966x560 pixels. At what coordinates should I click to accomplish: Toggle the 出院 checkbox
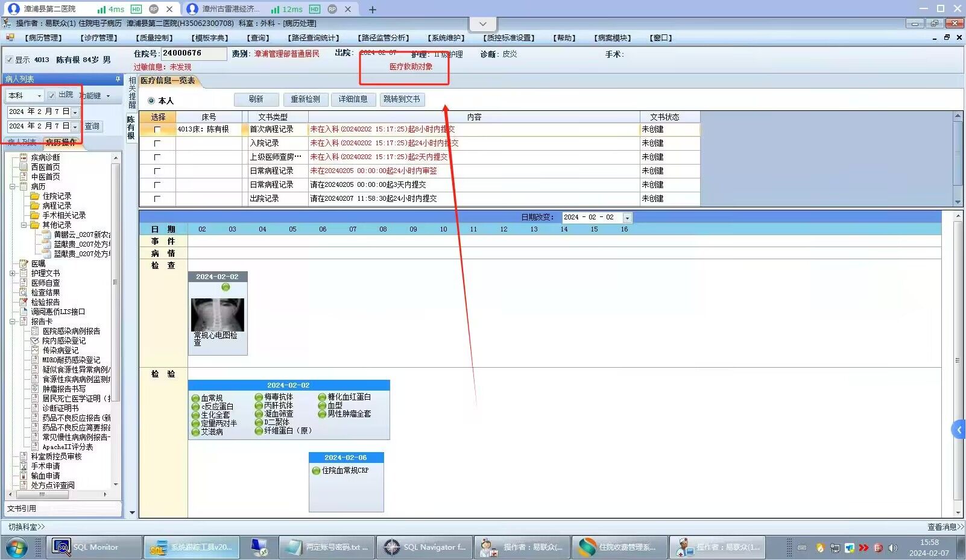tap(52, 95)
